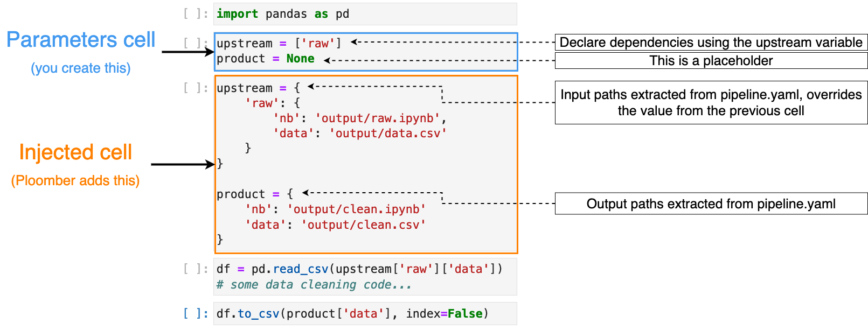
Task: Click the import pandas code cell
Action: (x=365, y=14)
